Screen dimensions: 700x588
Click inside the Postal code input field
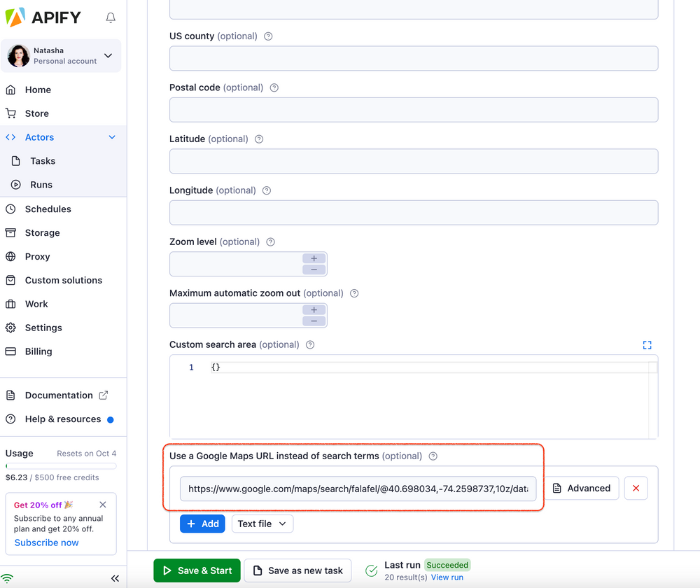[x=413, y=110]
